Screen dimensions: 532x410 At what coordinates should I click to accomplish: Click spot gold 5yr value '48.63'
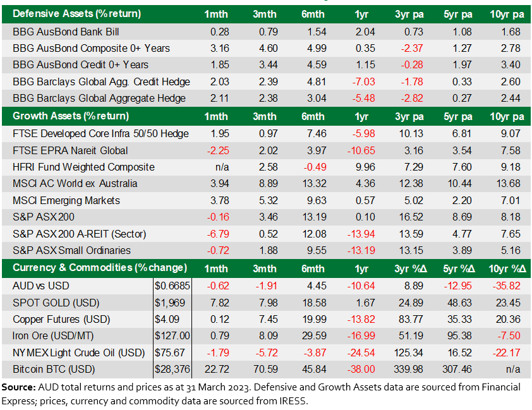459,303
